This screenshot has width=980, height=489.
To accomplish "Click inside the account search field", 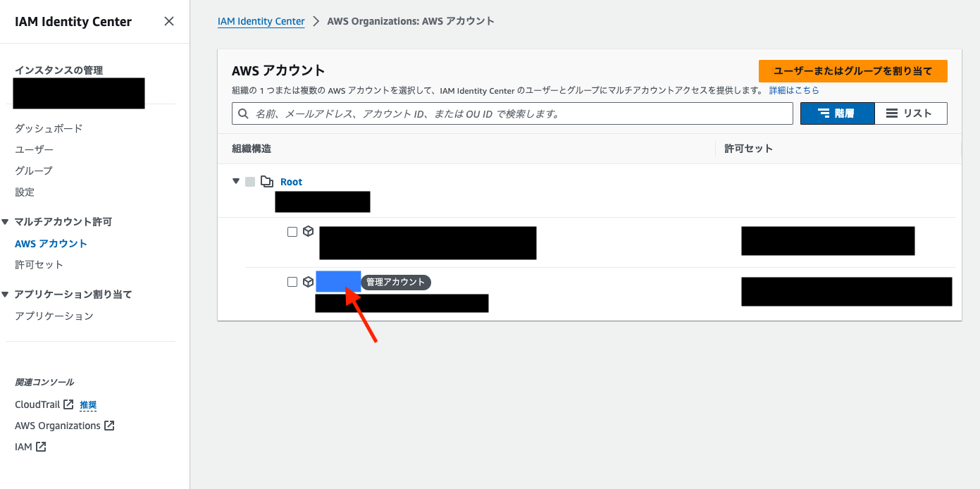I will (x=493, y=113).
